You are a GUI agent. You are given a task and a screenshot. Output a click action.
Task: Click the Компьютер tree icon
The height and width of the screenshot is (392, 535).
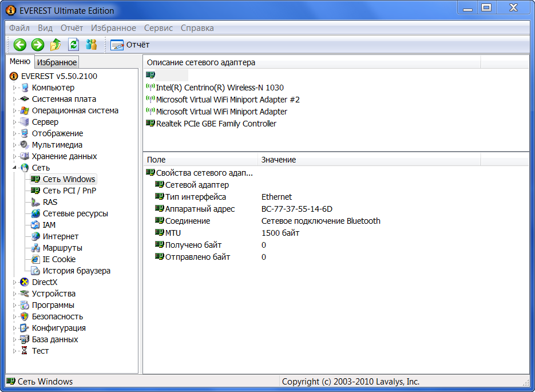tap(25, 88)
